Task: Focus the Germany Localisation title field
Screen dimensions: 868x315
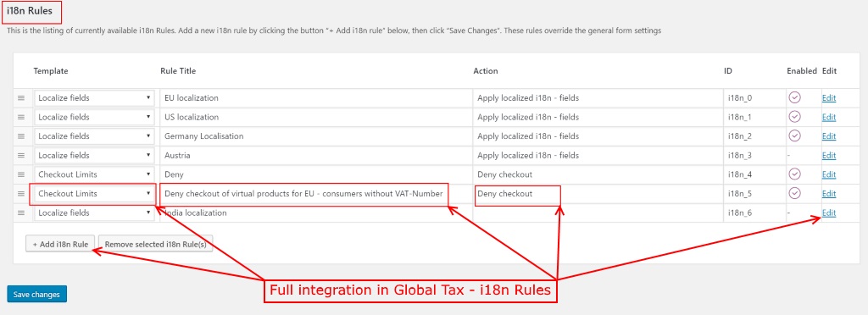Action: (x=316, y=136)
